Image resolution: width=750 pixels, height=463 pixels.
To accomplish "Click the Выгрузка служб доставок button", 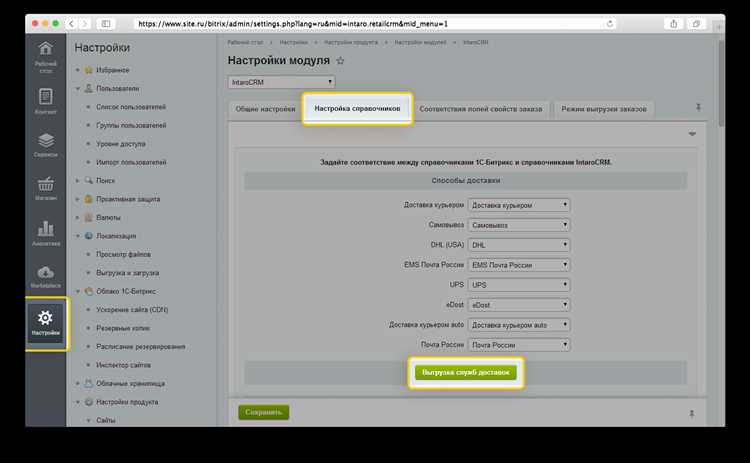I will [466, 372].
